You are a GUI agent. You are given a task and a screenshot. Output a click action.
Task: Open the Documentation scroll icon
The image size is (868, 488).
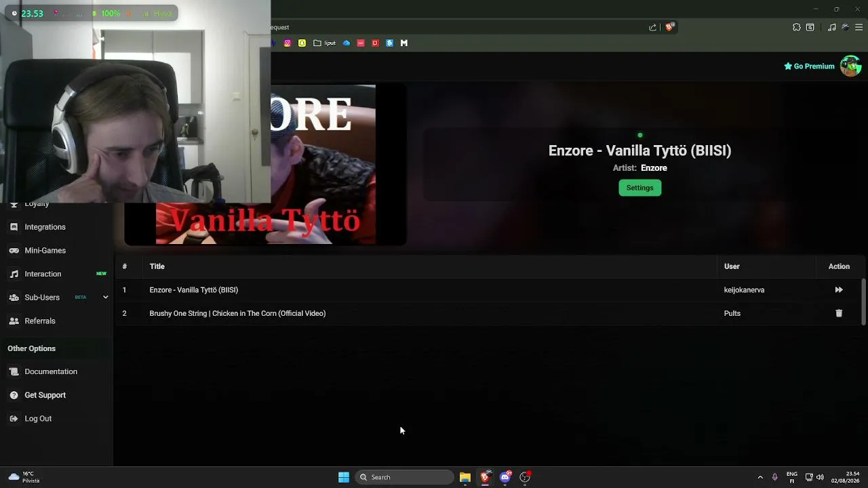click(14, 371)
